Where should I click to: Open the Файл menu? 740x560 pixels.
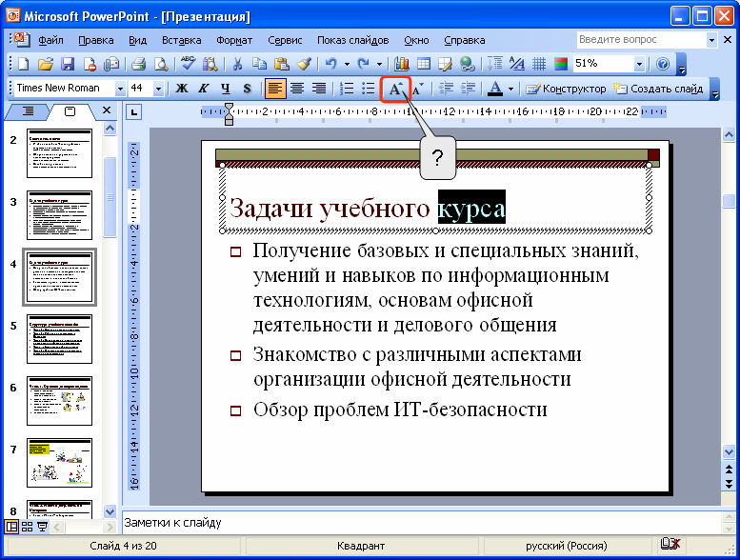(50, 41)
